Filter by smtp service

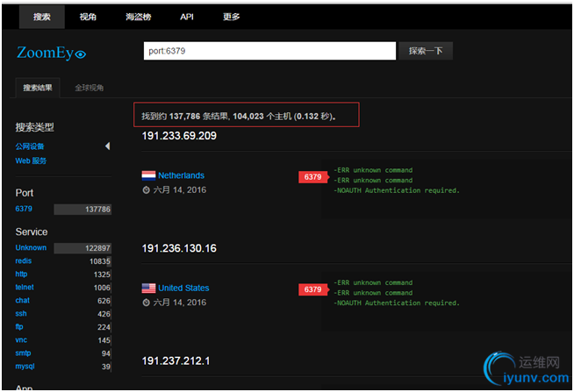click(23, 353)
